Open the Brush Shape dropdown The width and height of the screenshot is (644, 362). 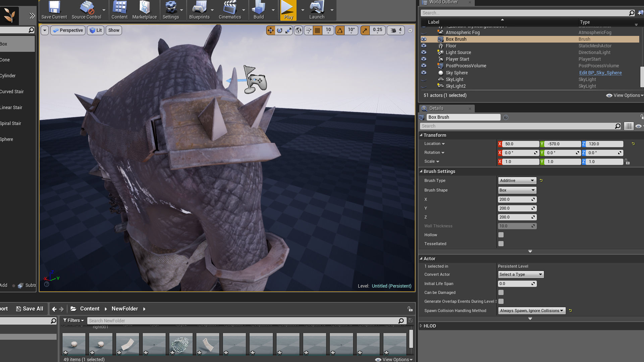pyautogui.click(x=517, y=190)
